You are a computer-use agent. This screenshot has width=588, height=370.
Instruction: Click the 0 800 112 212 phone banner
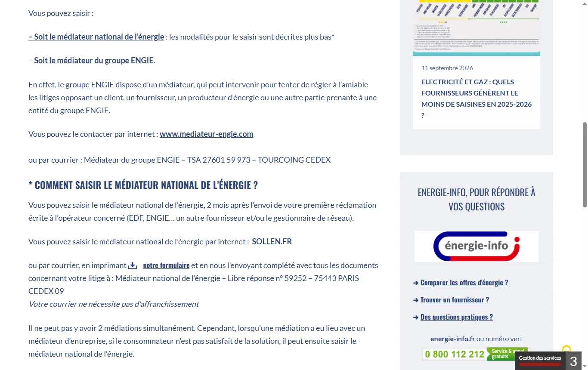coord(476,354)
